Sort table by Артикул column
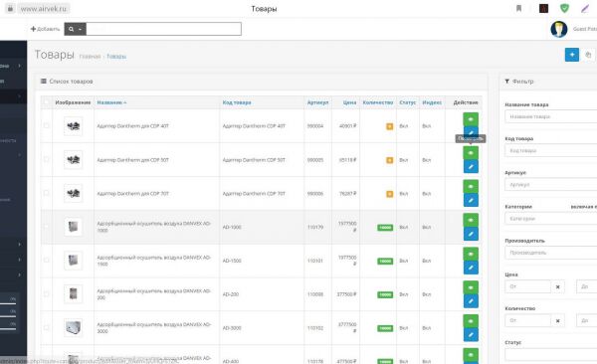597x364 pixels. (317, 102)
